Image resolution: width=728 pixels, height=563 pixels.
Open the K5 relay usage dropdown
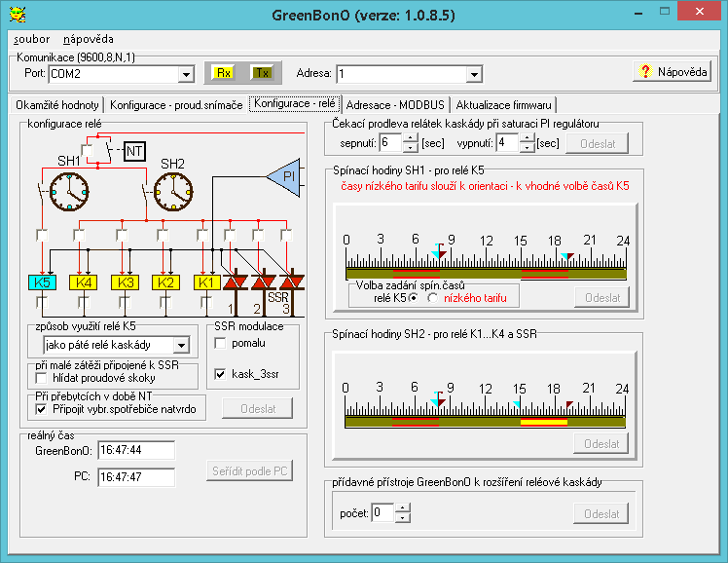coord(180,345)
